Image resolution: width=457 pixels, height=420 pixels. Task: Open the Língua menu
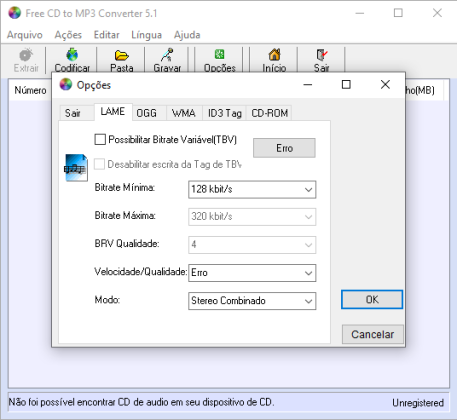point(146,35)
